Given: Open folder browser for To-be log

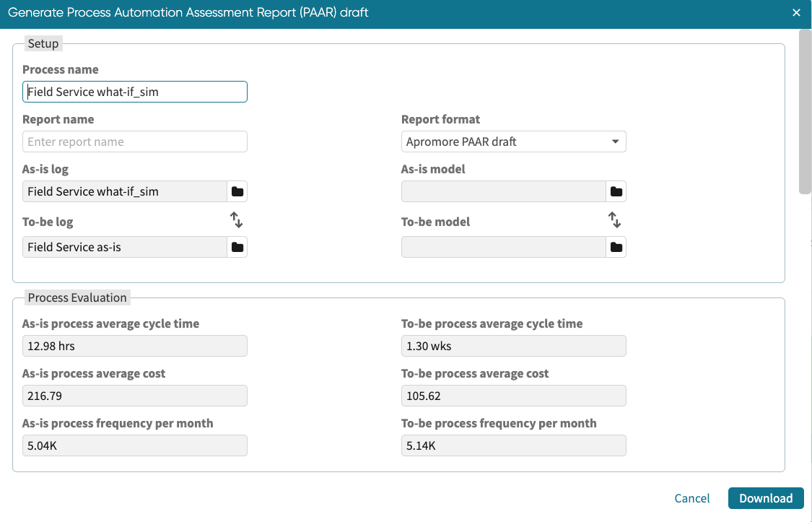Looking at the screenshot, I should pyautogui.click(x=237, y=247).
